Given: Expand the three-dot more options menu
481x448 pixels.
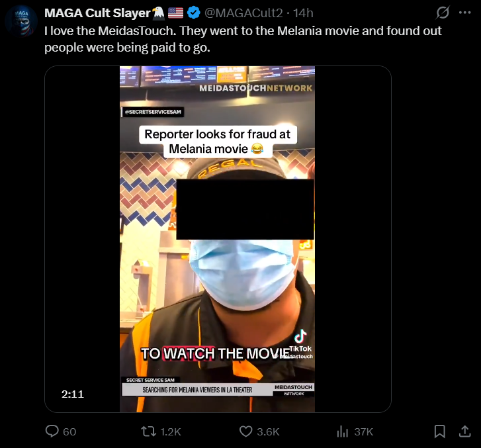Looking at the screenshot, I should pos(464,13).
